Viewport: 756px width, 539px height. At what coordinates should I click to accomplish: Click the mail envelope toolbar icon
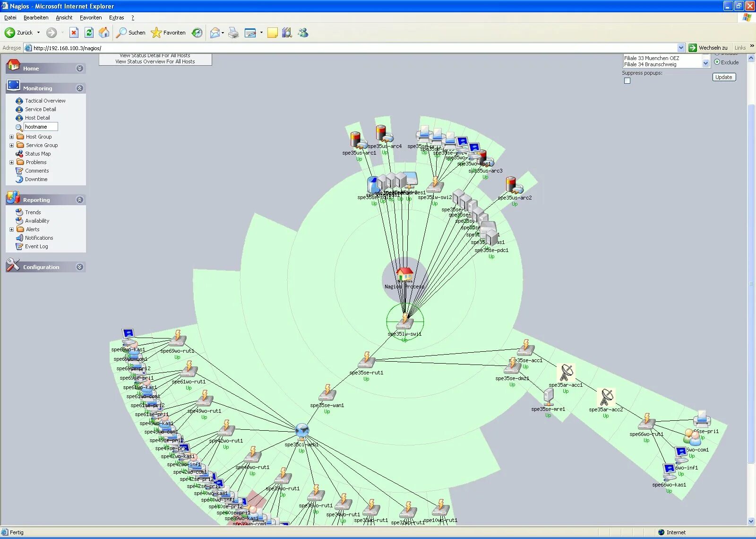point(215,33)
